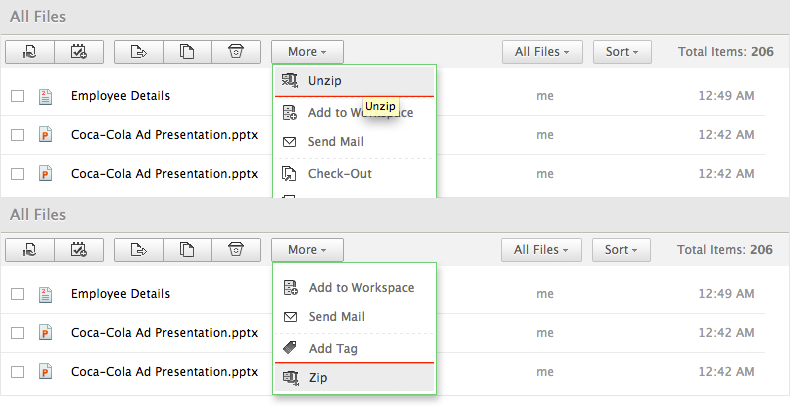Open the Sort dropdown in lower toolbar
Viewport: 790px width, 407px height.
621,250
